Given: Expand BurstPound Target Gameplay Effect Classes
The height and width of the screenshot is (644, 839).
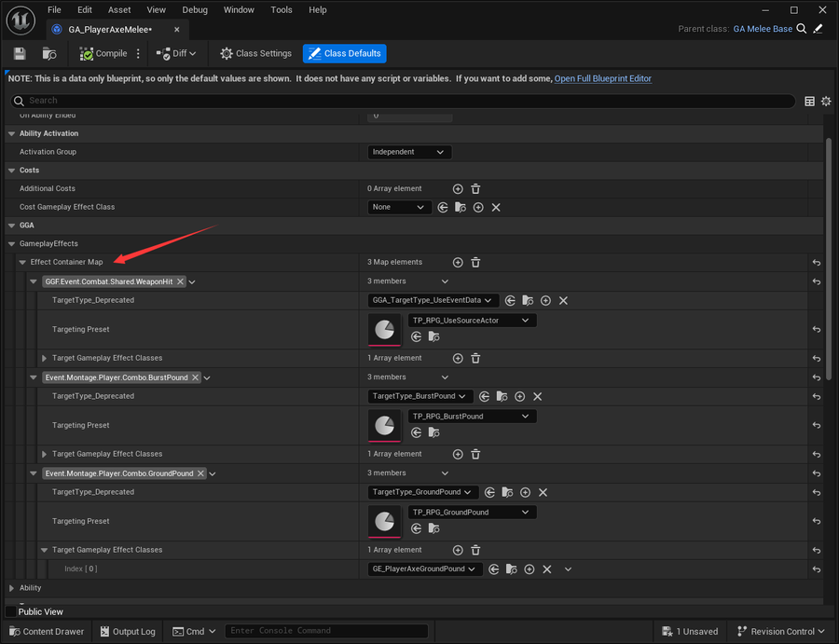Looking at the screenshot, I should (x=45, y=454).
